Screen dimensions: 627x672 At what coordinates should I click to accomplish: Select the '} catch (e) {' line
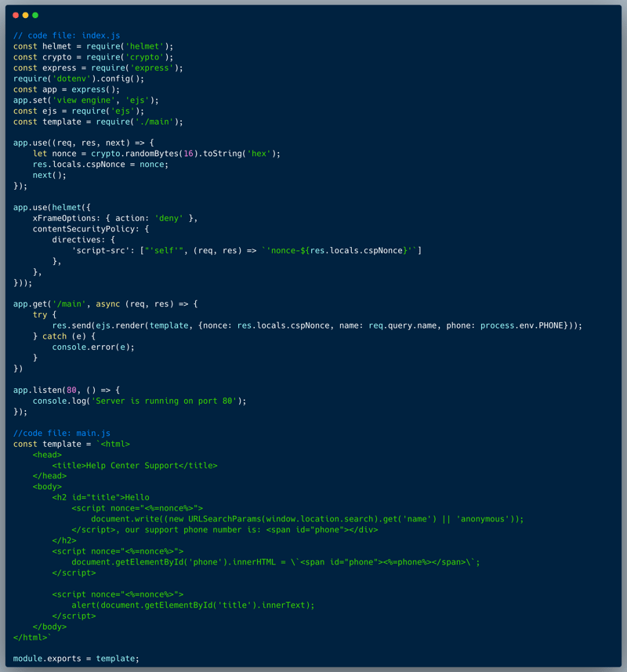tap(64, 336)
